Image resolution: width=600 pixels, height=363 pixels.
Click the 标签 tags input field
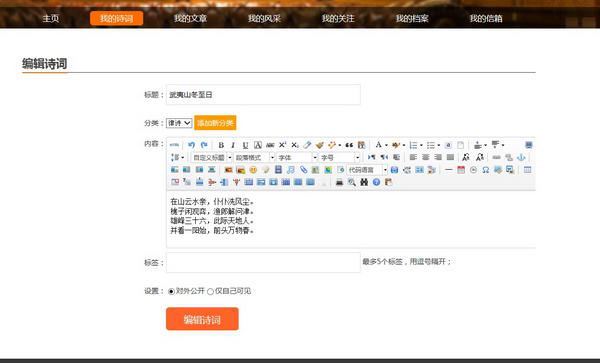point(263,262)
